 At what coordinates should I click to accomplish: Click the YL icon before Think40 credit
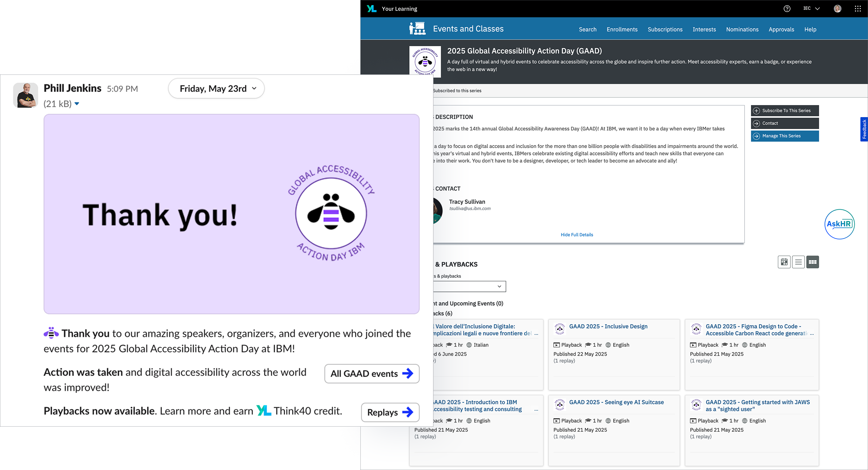264,410
